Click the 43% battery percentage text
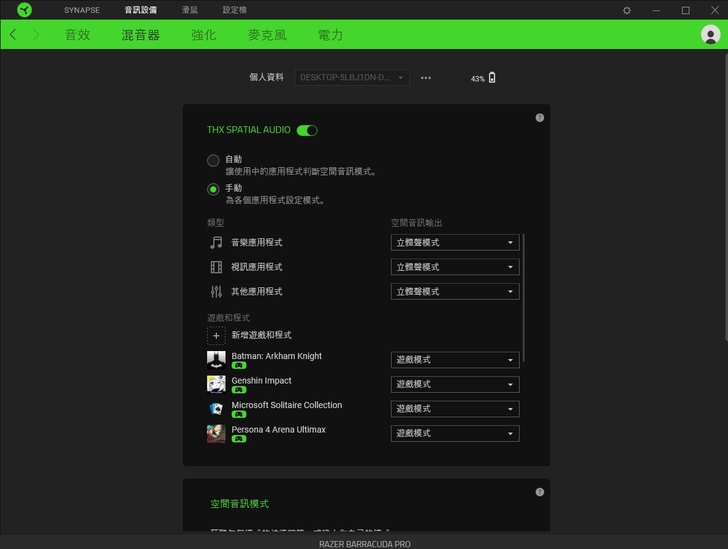 pos(477,79)
